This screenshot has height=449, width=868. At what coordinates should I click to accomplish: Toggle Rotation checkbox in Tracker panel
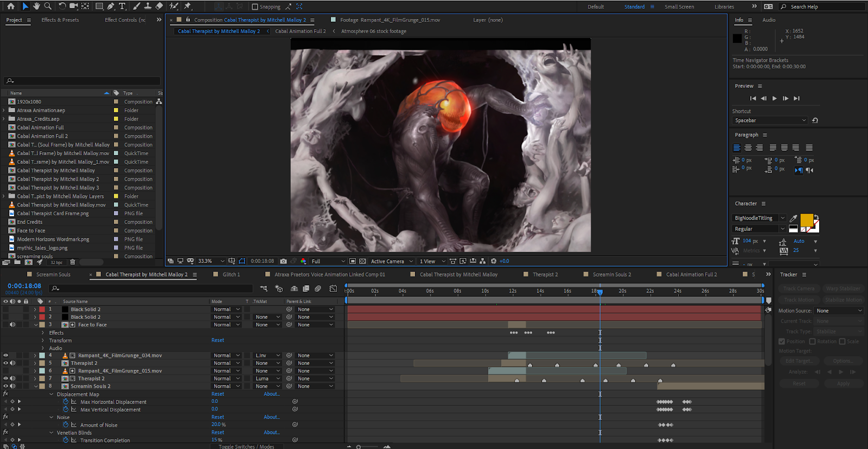(813, 342)
